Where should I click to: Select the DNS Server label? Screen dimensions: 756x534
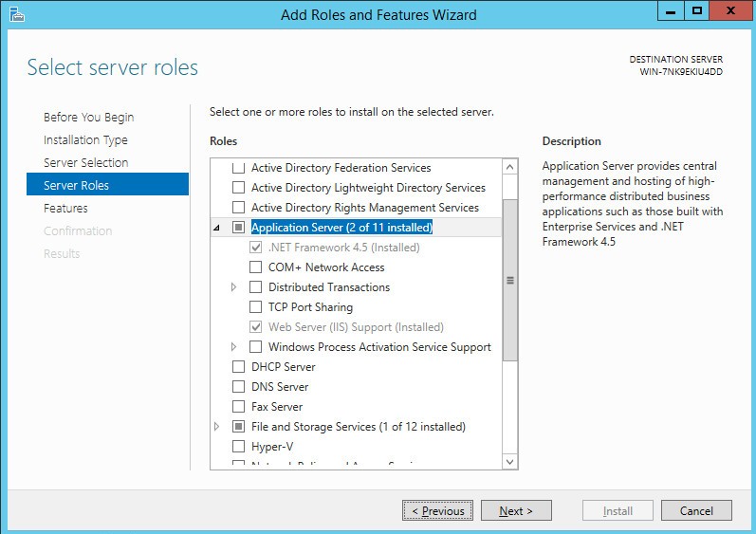pyautogui.click(x=280, y=387)
